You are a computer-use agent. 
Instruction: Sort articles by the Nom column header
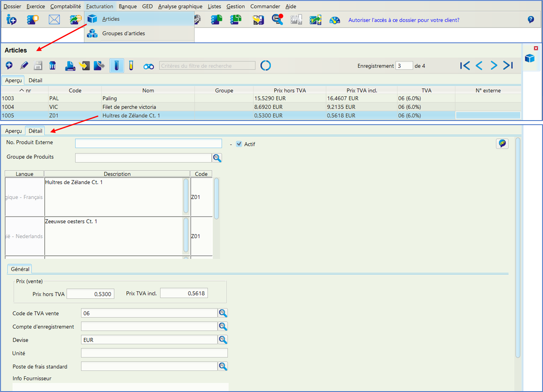(x=148, y=91)
